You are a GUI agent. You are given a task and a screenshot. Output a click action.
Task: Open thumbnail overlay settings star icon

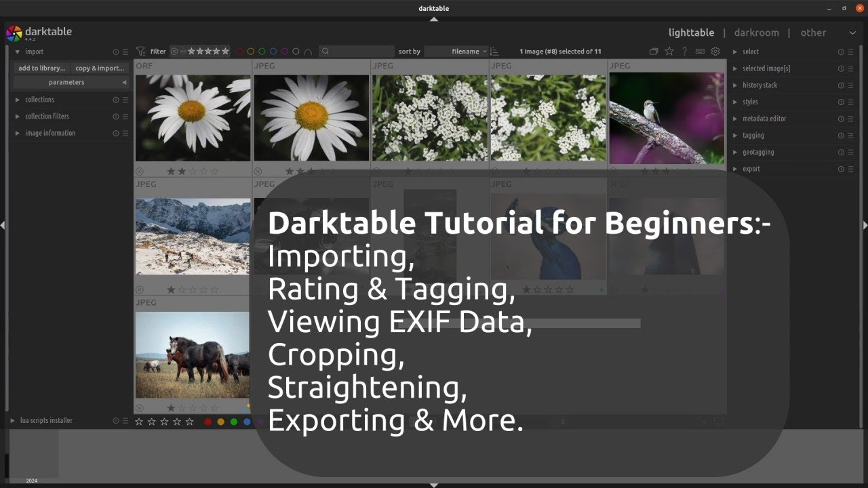669,52
